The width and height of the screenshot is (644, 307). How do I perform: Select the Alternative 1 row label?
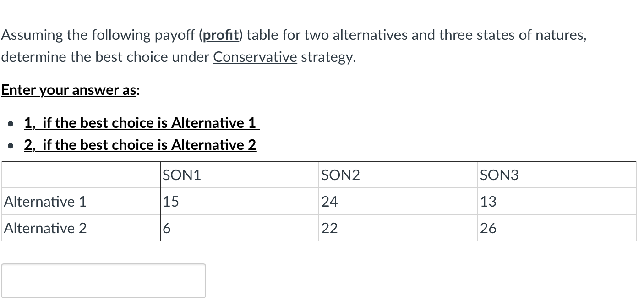tap(45, 202)
